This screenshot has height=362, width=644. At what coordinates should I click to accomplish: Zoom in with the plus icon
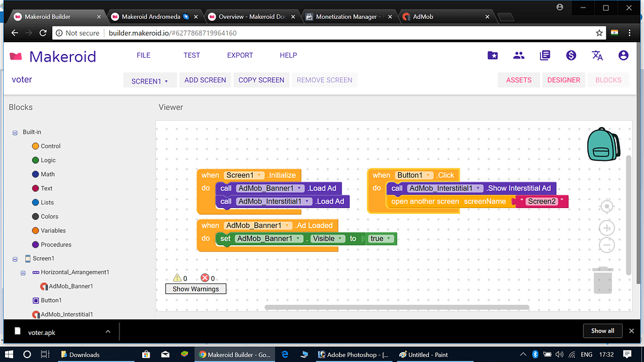(606, 228)
